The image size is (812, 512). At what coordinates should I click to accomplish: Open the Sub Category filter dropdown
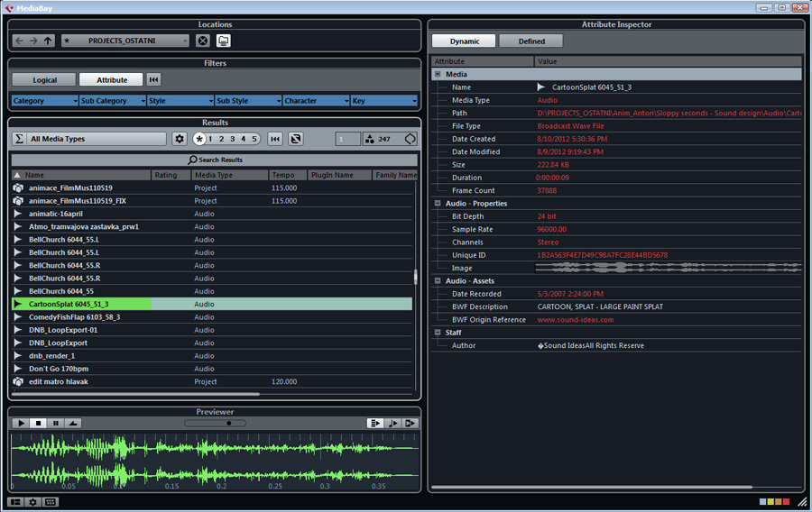113,101
